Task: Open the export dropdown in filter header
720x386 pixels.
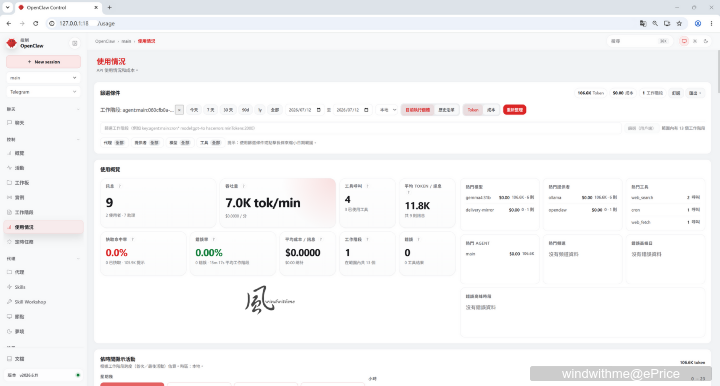Action: [695, 93]
